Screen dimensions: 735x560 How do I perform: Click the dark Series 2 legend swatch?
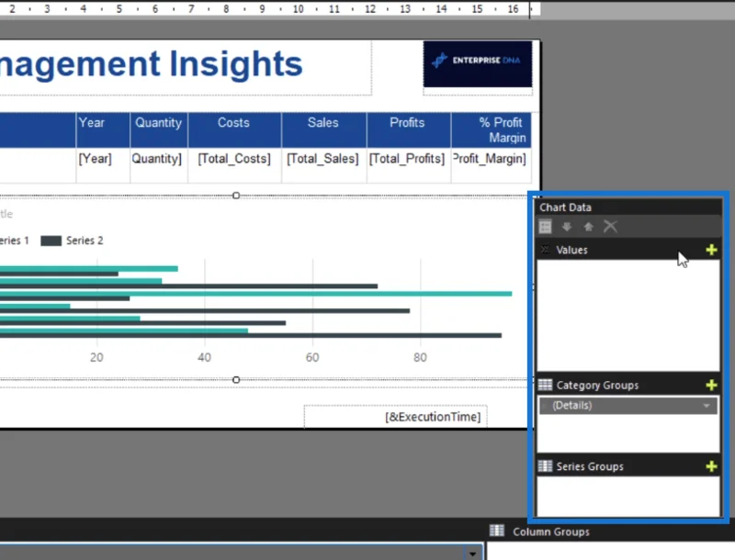51,241
